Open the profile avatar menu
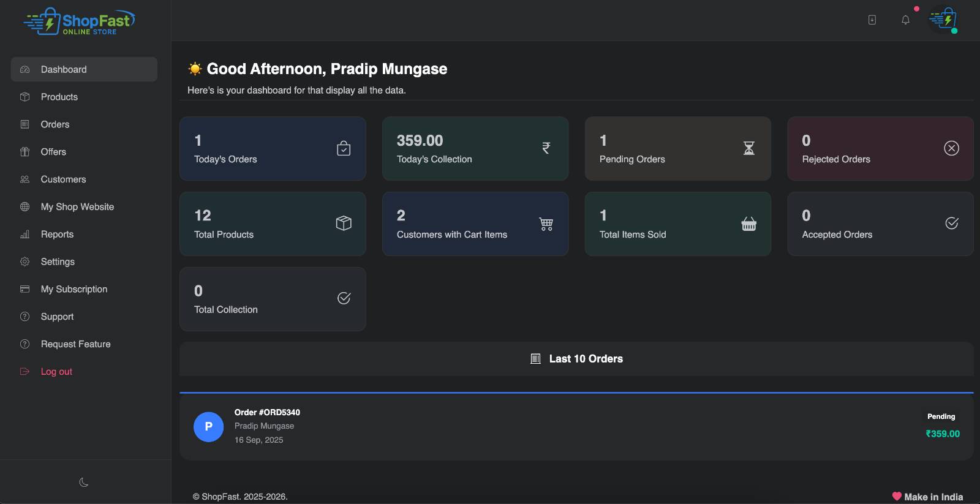The image size is (980, 504). (x=943, y=20)
